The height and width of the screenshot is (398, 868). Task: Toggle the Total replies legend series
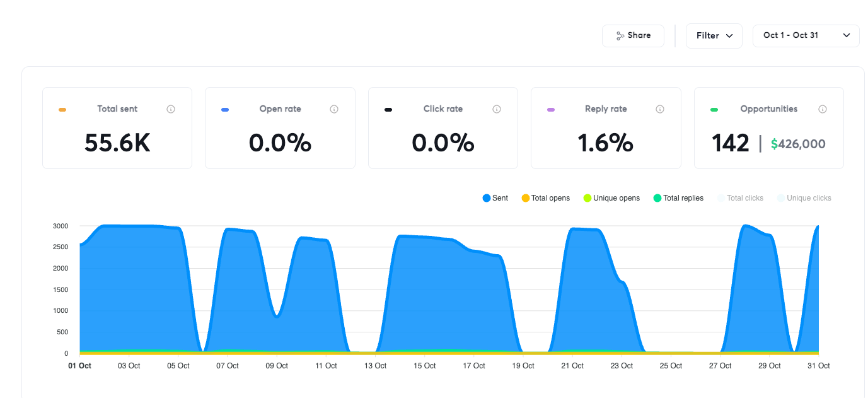click(678, 198)
